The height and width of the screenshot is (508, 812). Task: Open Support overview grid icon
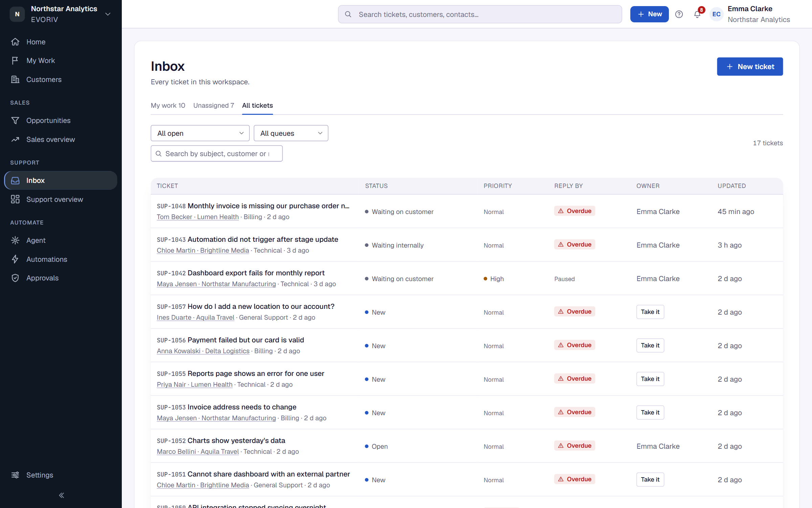click(x=15, y=199)
